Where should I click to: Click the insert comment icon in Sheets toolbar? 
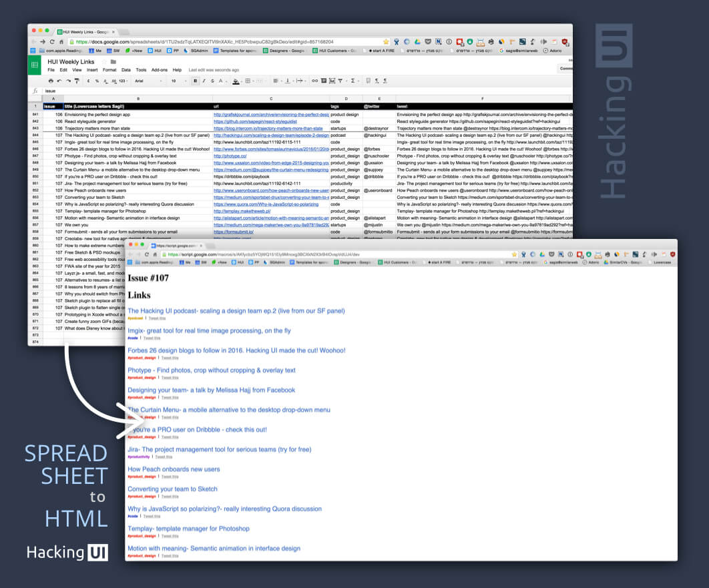coord(323,81)
